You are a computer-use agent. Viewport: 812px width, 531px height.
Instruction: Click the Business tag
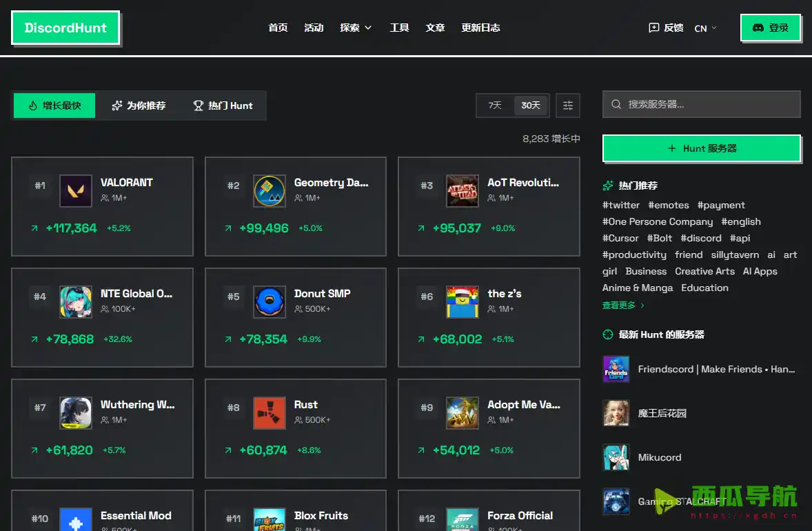coord(646,272)
